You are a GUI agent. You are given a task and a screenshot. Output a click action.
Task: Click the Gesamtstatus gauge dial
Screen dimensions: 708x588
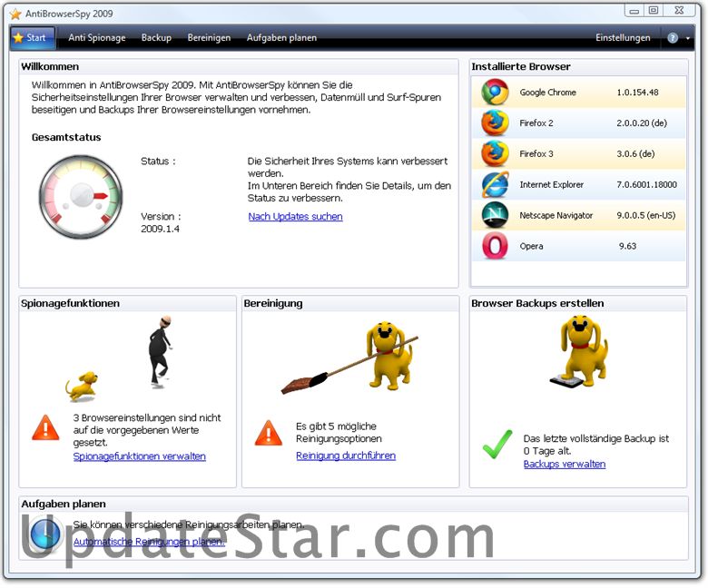click(81, 197)
